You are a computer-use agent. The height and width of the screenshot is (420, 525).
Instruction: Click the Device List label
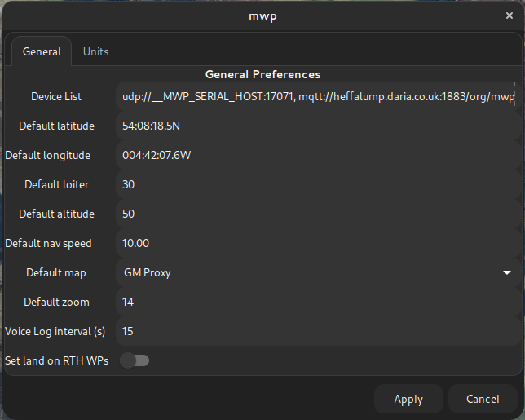[x=56, y=96]
